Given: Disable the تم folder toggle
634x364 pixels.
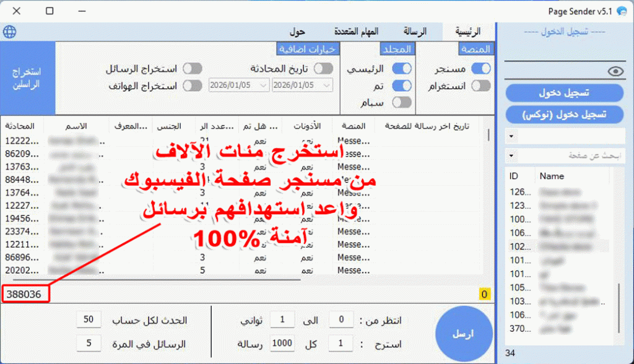Looking at the screenshot, I should coord(403,85).
